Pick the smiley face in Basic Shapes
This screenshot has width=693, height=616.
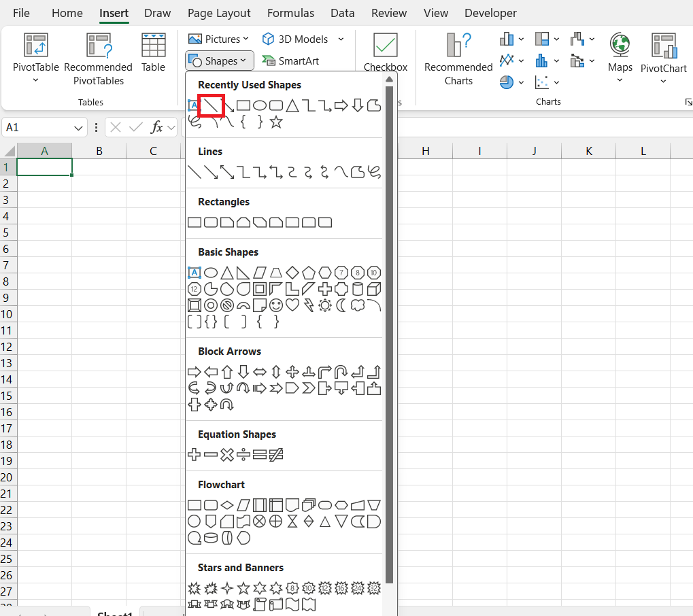point(276,305)
